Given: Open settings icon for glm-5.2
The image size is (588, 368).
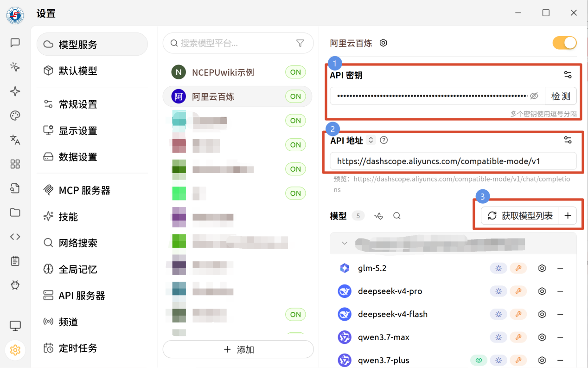Looking at the screenshot, I should (542, 268).
